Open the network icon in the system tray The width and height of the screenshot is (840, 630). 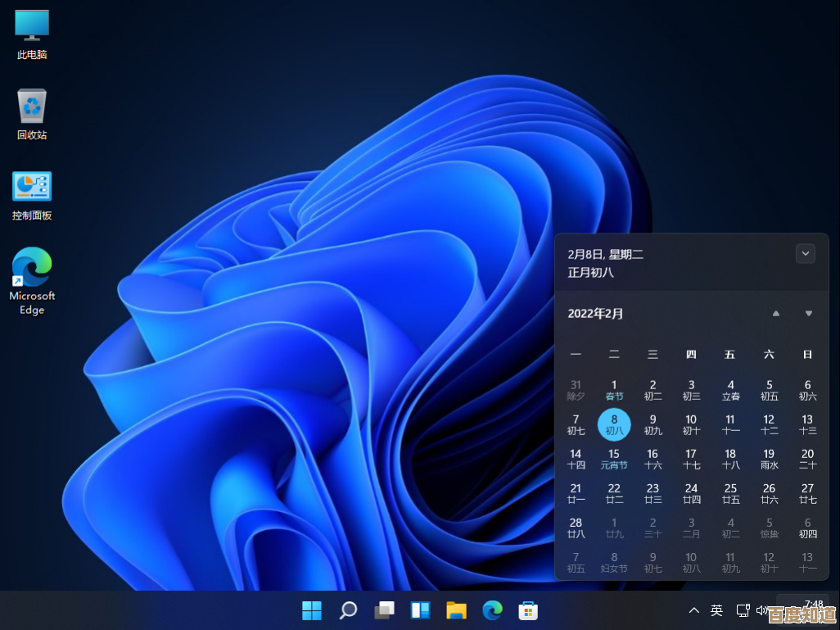tap(743, 610)
